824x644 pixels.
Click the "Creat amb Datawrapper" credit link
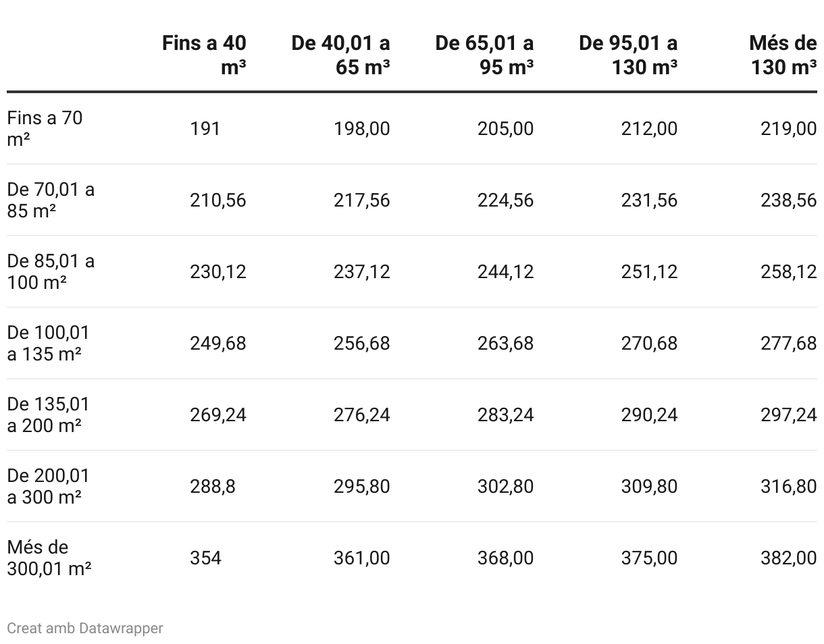tap(85, 628)
